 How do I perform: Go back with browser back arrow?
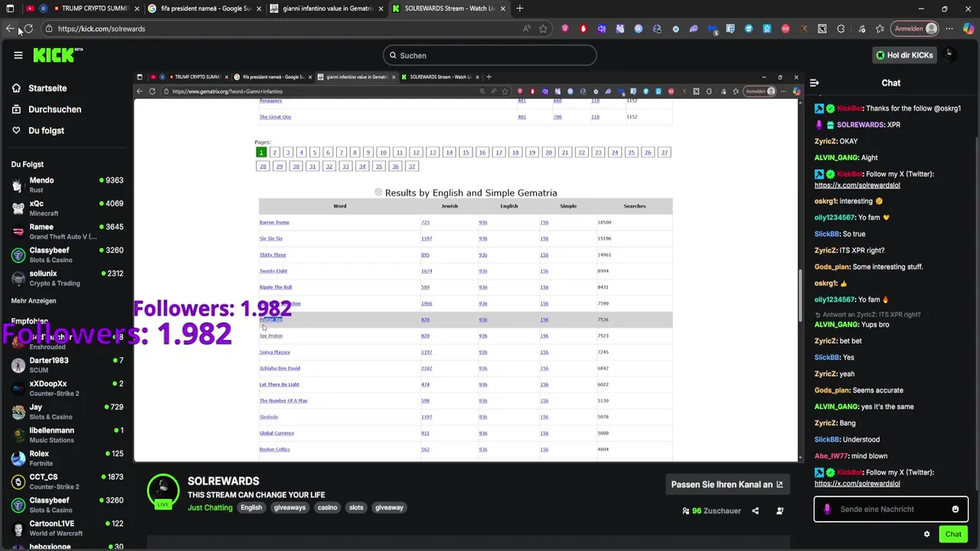(10, 28)
